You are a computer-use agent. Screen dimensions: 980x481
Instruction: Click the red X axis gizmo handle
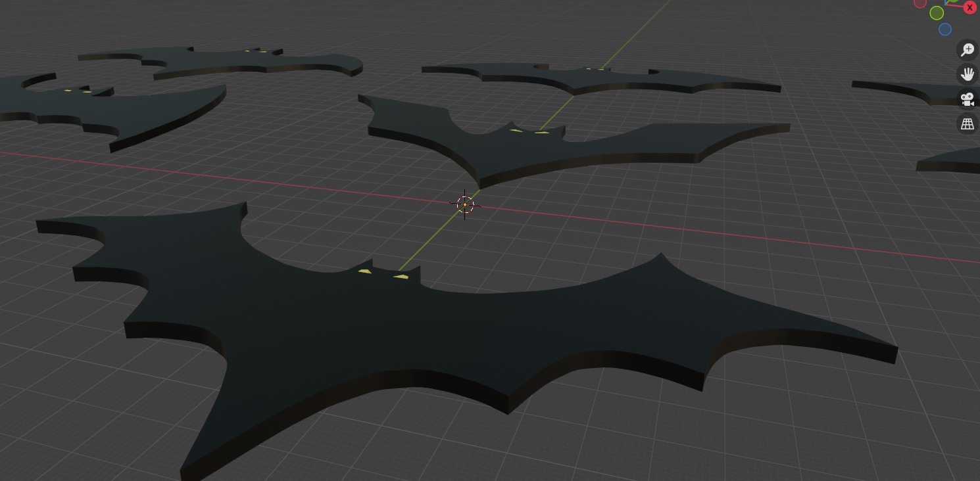click(969, 7)
